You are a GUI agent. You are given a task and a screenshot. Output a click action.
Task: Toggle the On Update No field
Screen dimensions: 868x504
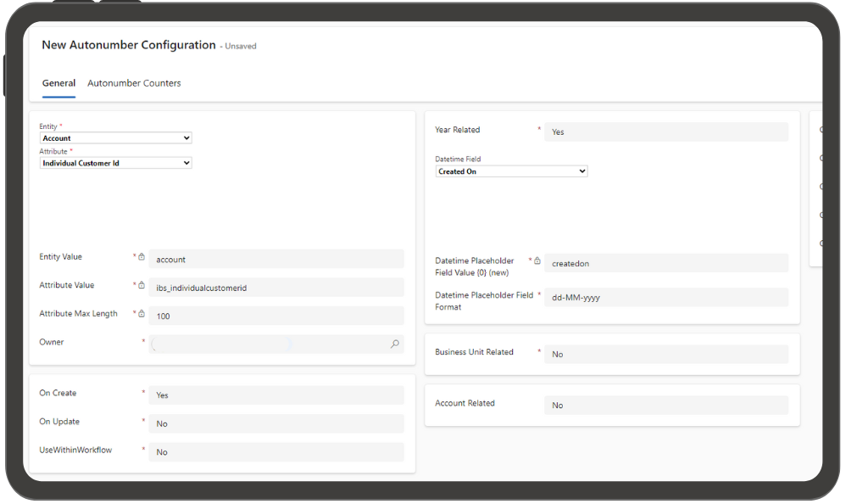pyautogui.click(x=276, y=423)
